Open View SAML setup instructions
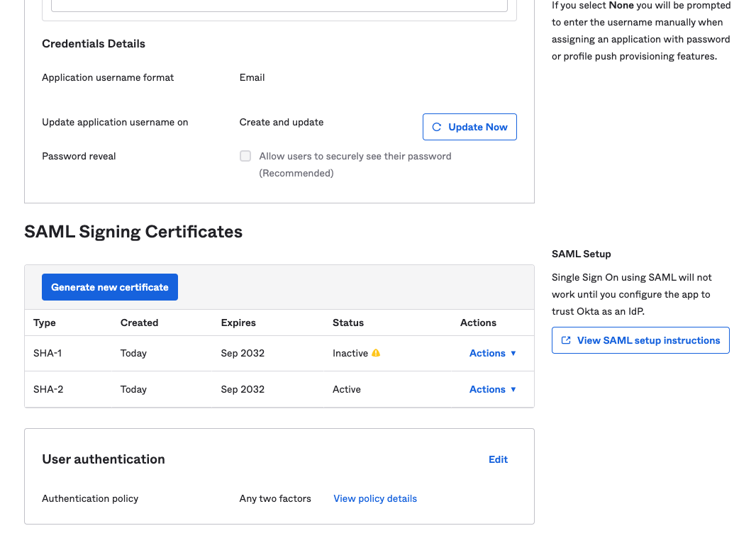Screen dimensions: 756x538 (x=640, y=340)
